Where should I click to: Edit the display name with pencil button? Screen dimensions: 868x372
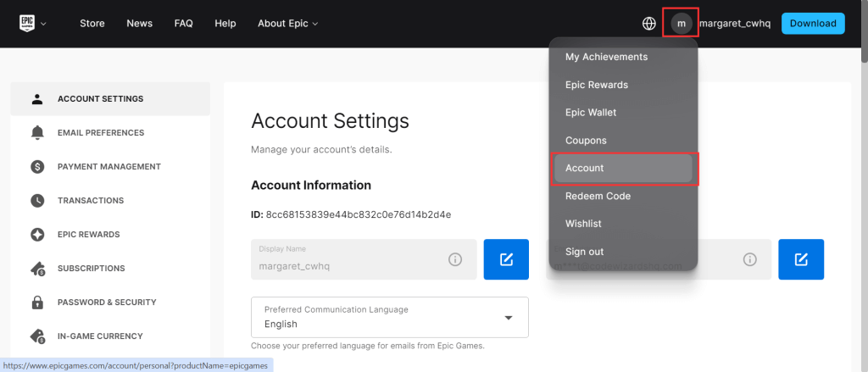tap(506, 259)
